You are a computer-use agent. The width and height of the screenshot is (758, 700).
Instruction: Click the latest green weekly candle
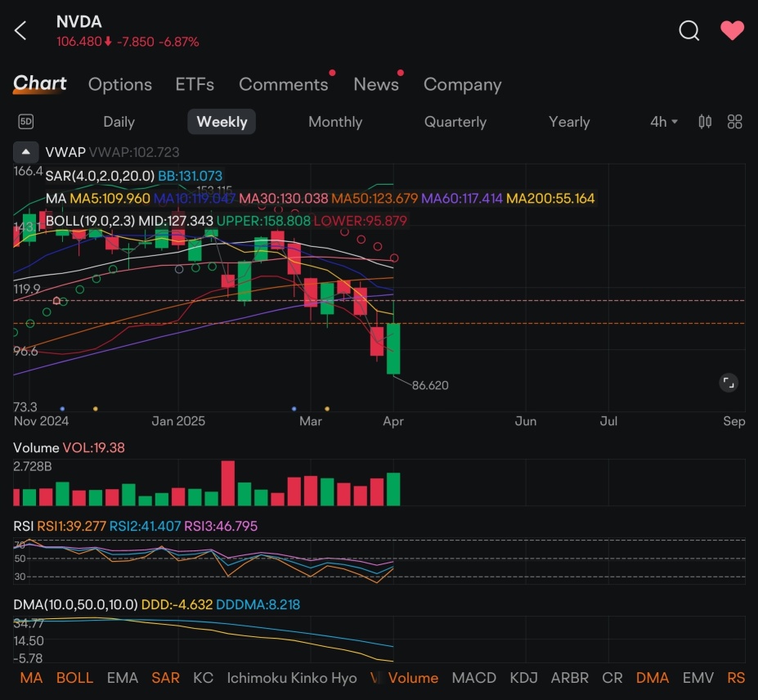(x=393, y=348)
